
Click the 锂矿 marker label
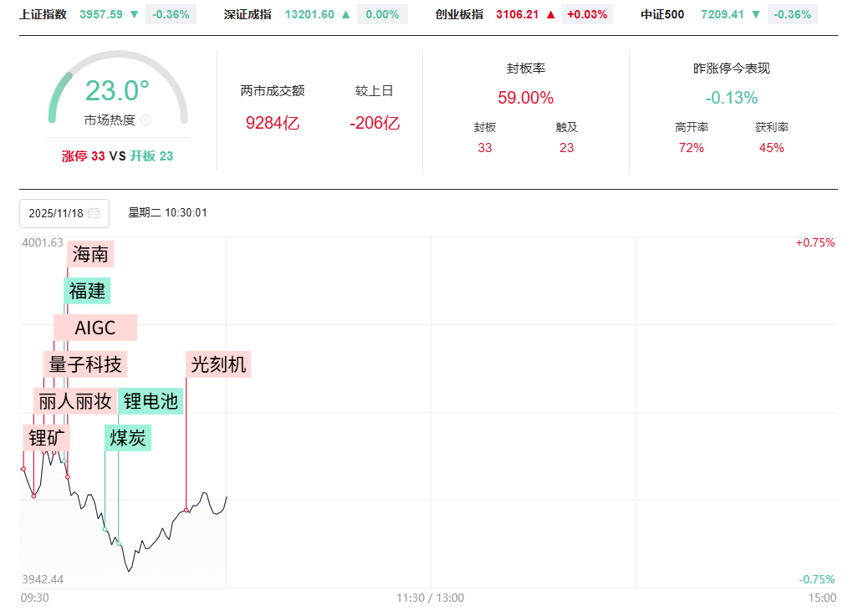(46, 438)
